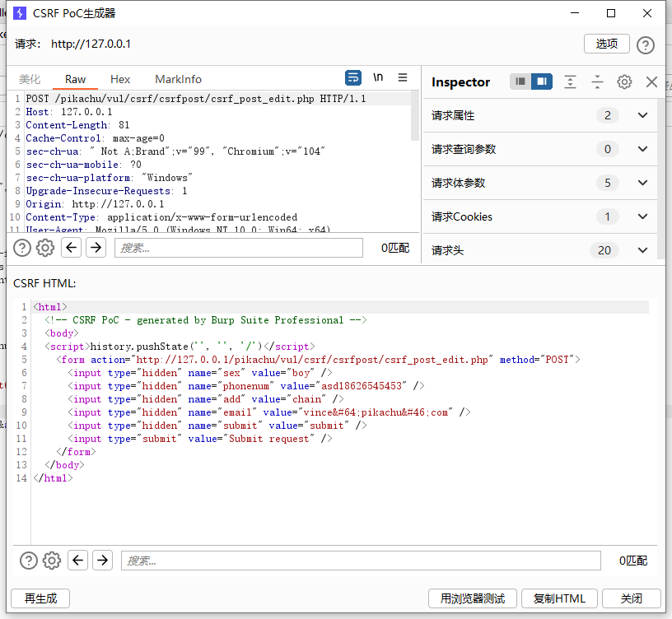672x619 pixels.
Task: Focus the CSRF HTML search field
Action: click(x=361, y=561)
